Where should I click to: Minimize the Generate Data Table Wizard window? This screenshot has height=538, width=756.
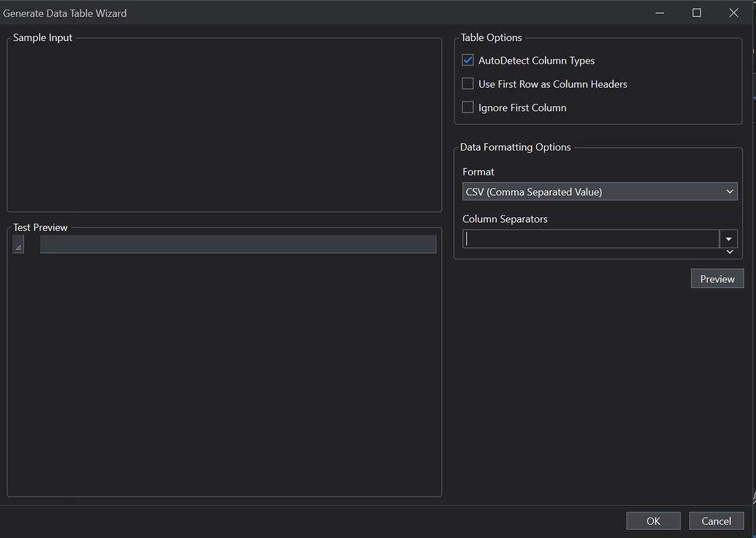(660, 12)
